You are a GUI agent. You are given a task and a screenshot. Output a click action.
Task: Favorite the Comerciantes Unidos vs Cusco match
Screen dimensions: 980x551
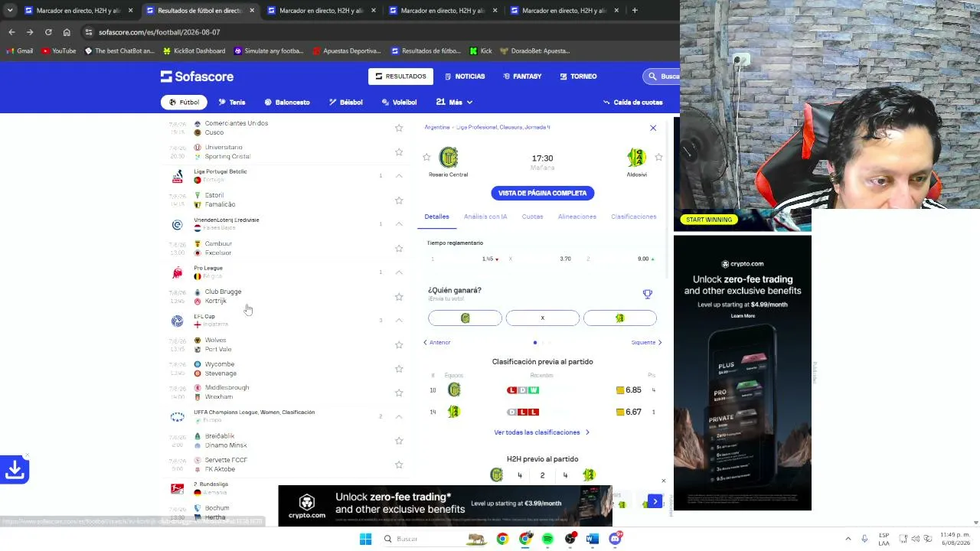[x=399, y=128]
